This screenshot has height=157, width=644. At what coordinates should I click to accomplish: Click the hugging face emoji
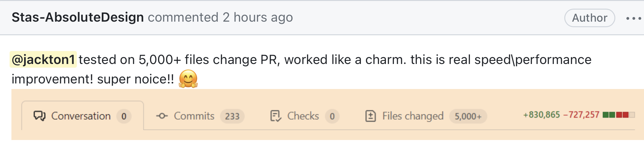point(188,79)
